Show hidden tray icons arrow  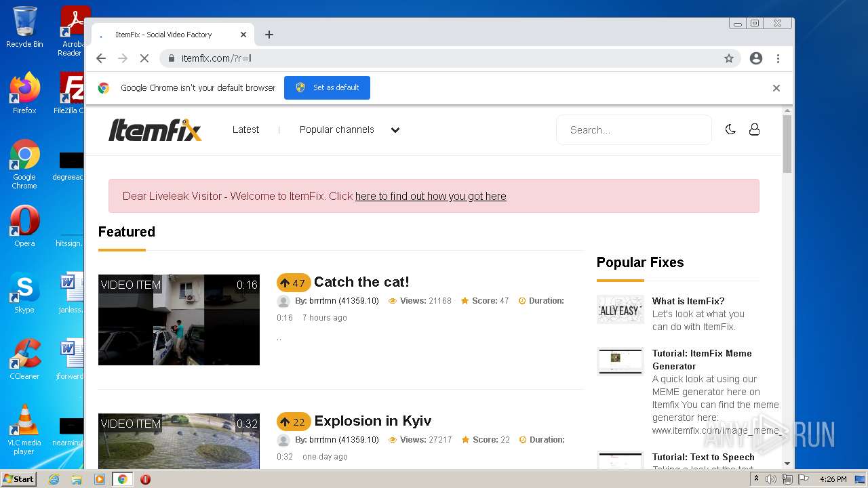click(757, 479)
